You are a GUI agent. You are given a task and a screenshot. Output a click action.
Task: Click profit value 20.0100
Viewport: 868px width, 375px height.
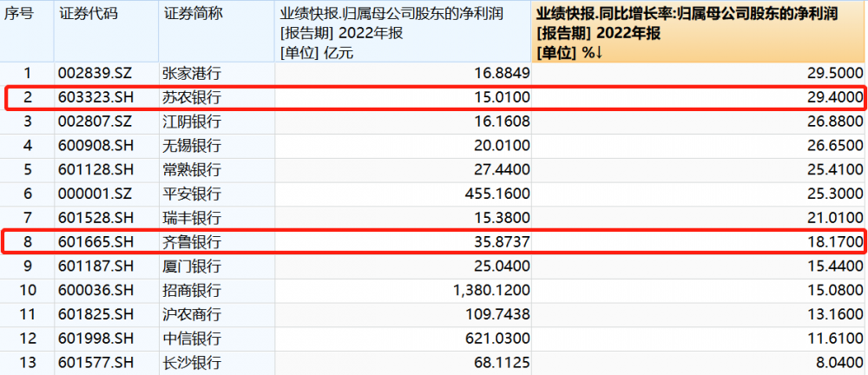pyautogui.click(x=503, y=146)
